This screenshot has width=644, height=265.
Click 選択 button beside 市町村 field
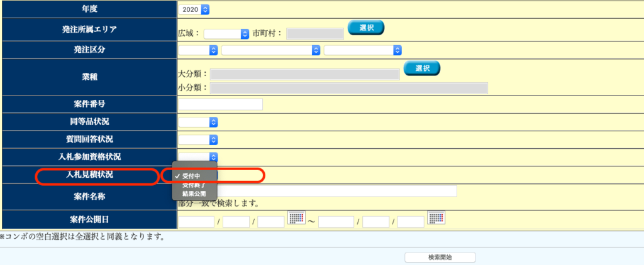(x=365, y=28)
